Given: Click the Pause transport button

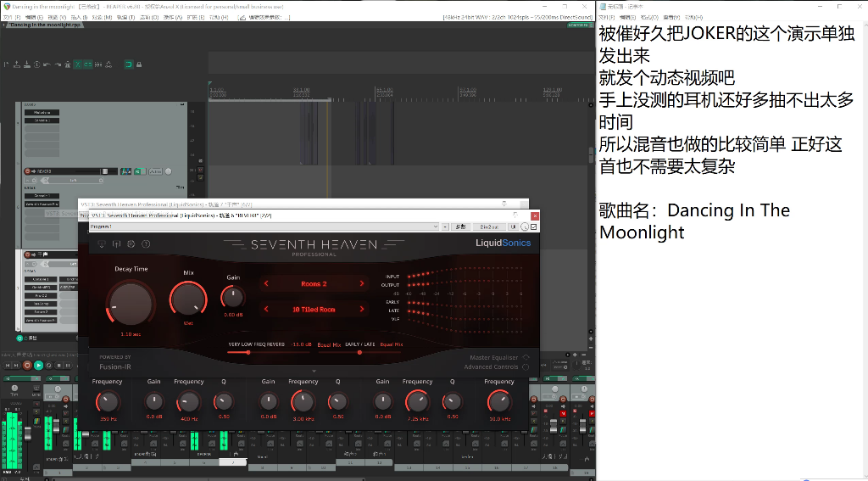Looking at the screenshot, I should pyautogui.click(x=68, y=365).
